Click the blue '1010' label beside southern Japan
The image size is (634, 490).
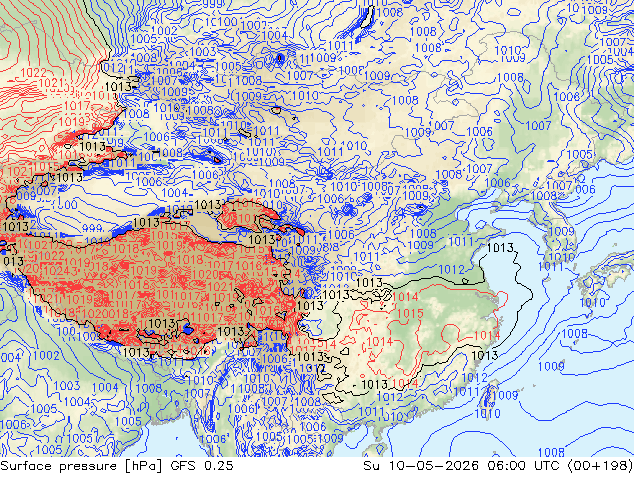[x=592, y=302]
